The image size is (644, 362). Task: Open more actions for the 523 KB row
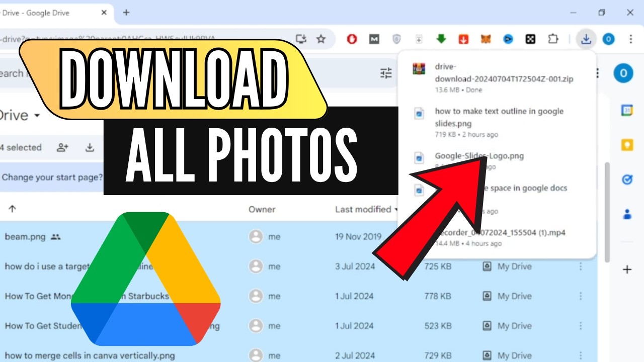580,326
